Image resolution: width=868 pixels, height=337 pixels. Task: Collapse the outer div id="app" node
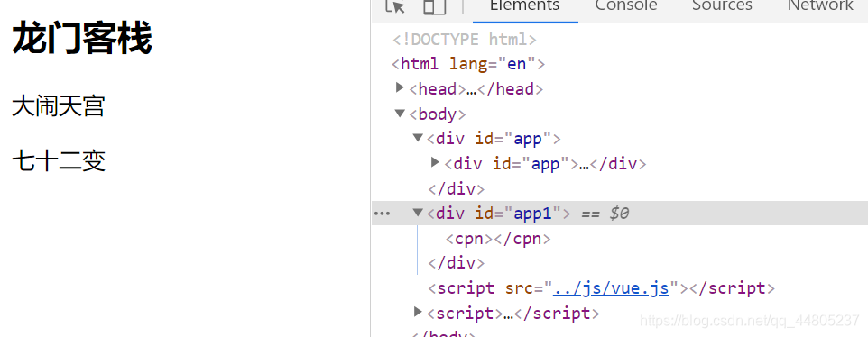point(418,137)
